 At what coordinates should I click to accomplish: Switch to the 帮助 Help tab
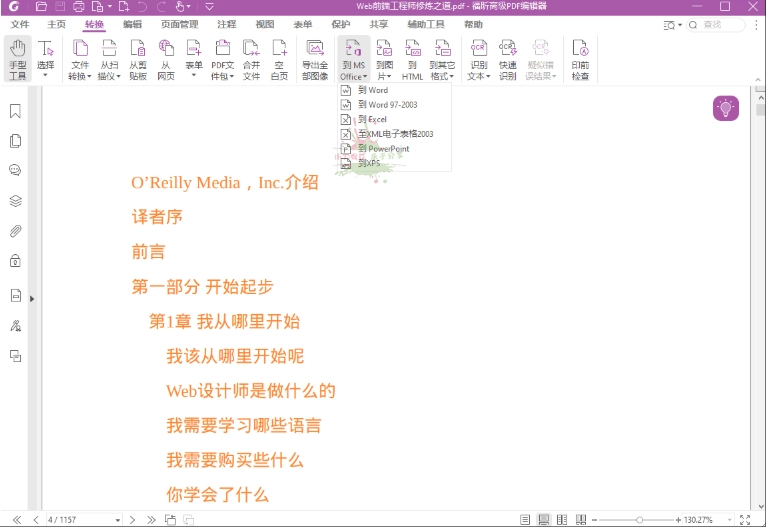tap(473, 24)
